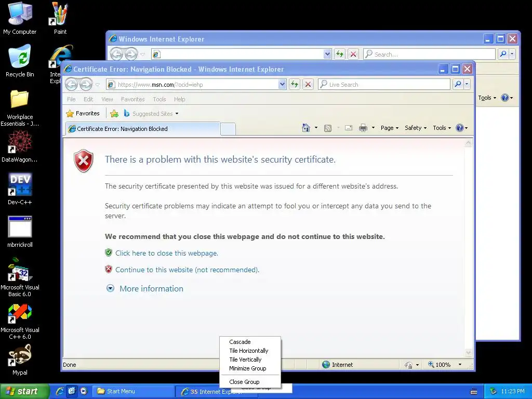
Task: Click Internet Explorer quick launch icon
Action: click(x=60, y=391)
